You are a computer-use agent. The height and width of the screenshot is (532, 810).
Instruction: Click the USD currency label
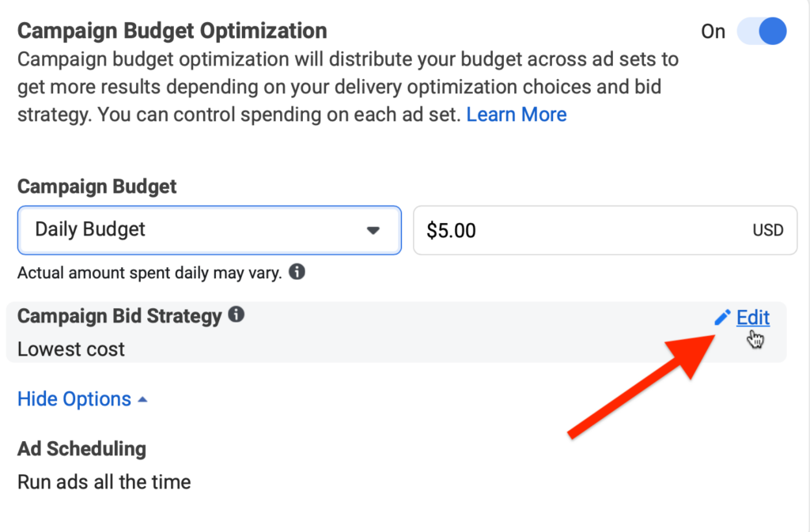(x=767, y=231)
